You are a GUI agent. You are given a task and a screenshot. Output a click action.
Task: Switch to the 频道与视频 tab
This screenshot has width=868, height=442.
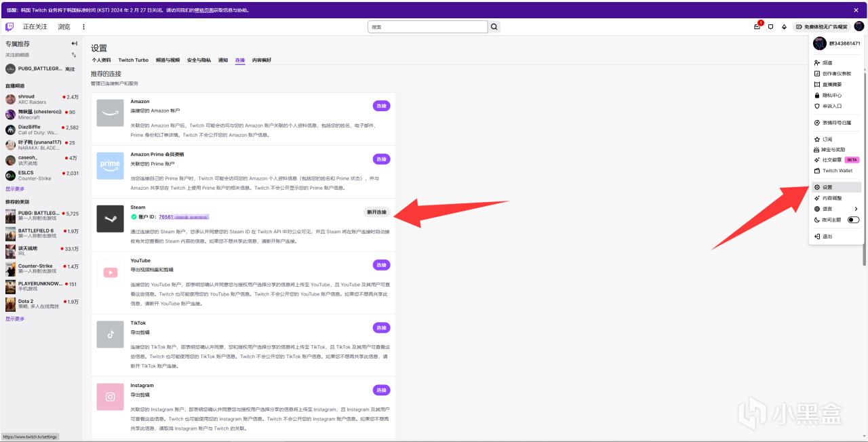click(167, 60)
